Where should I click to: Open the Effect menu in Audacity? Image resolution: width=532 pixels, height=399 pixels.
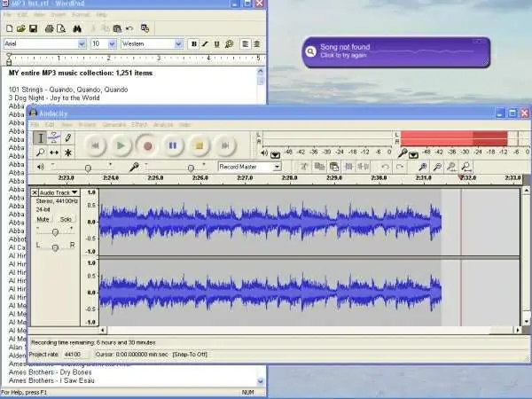pyautogui.click(x=139, y=124)
